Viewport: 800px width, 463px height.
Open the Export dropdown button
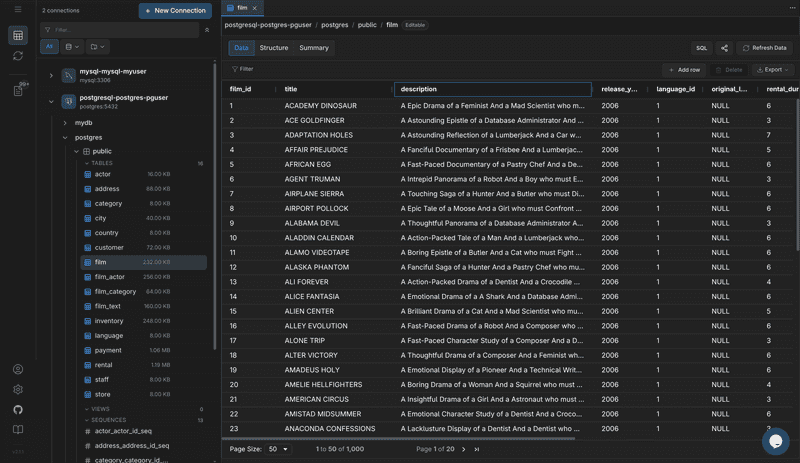click(772, 70)
